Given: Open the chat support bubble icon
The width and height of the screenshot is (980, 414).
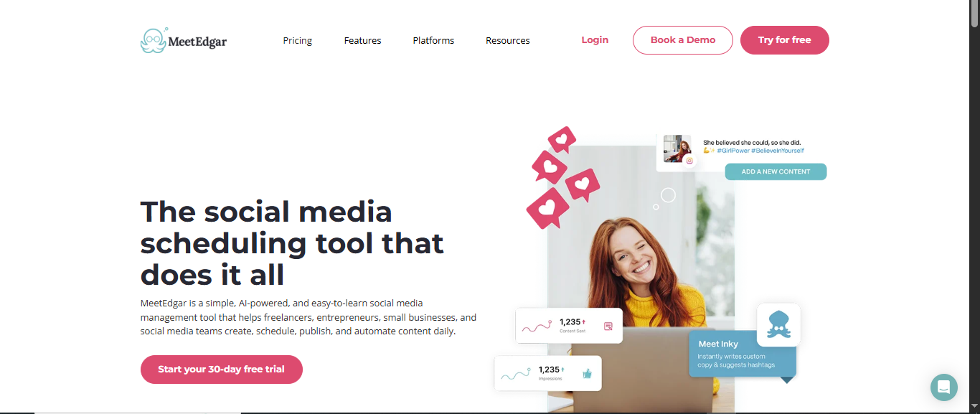Looking at the screenshot, I should [x=944, y=387].
